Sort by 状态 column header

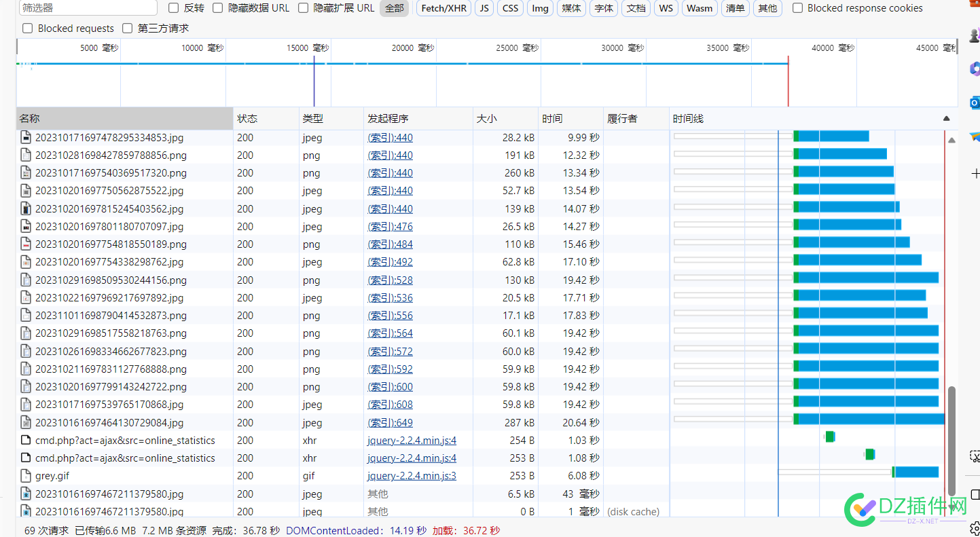[266, 119]
